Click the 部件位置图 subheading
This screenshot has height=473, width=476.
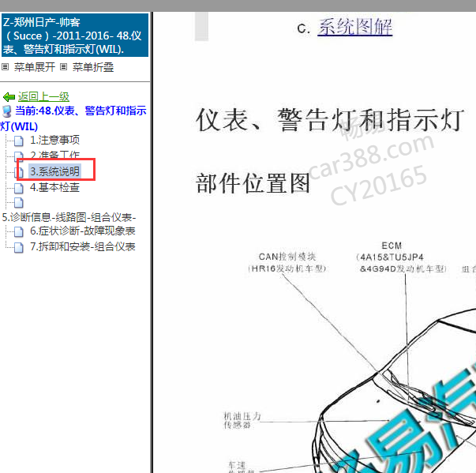point(253,183)
